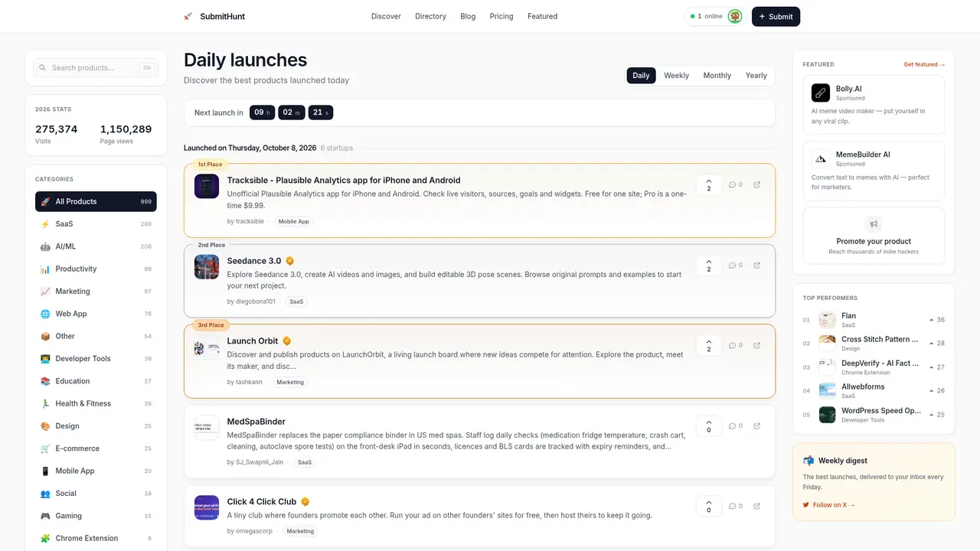Go to the Directory page
Screen dimensions: 980x551
(x=430, y=16)
